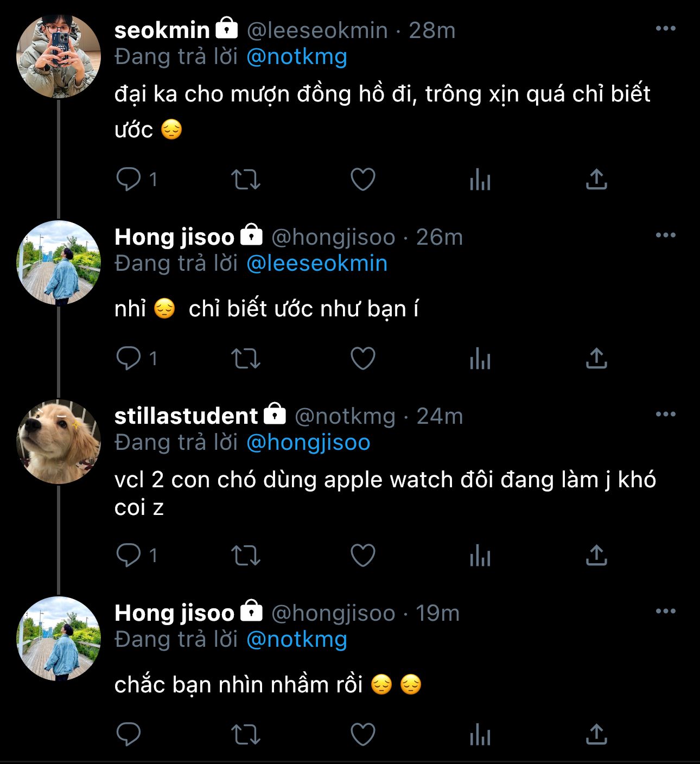
Task: Open more options on stillastudent's tweet
Action: pyautogui.click(x=665, y=415)
